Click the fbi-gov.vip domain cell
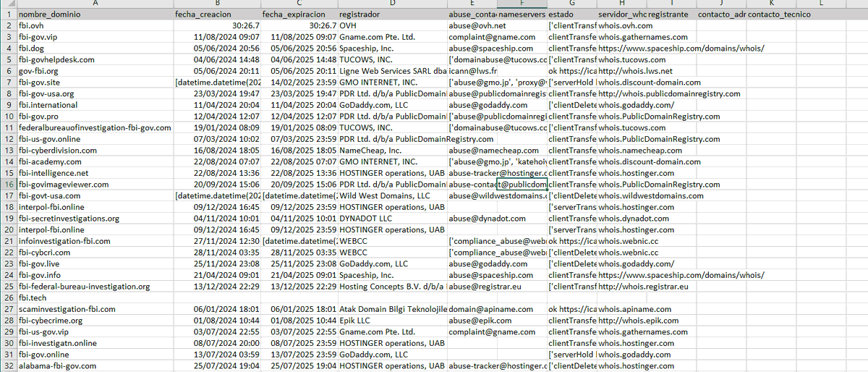Screen dimensions: 868x372 [x=95, y=37]
